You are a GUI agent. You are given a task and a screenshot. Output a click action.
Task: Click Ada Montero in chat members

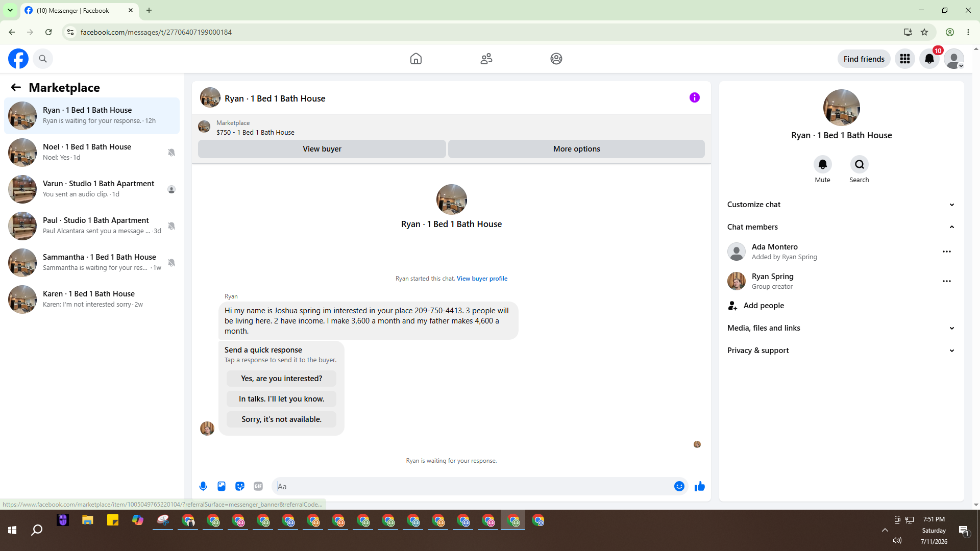[x=775, y=247]
